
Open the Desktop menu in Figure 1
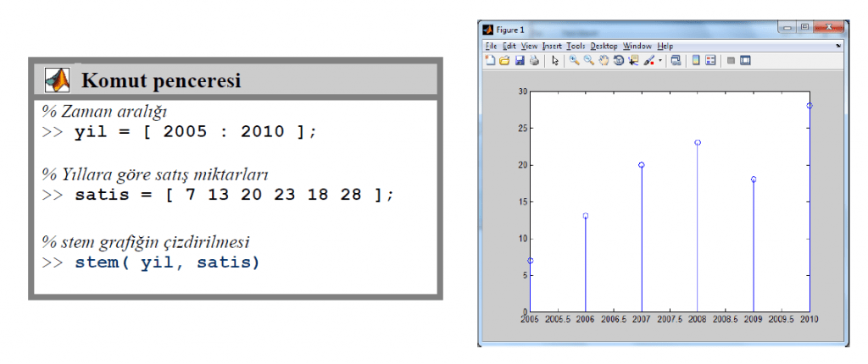(604, 46)
